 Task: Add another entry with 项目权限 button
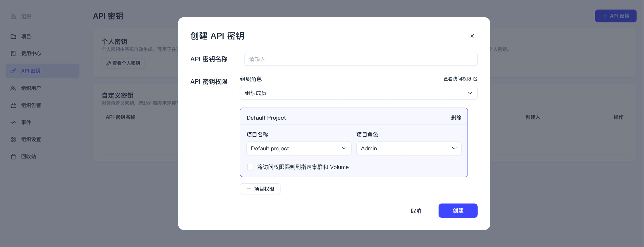[260, 189]
